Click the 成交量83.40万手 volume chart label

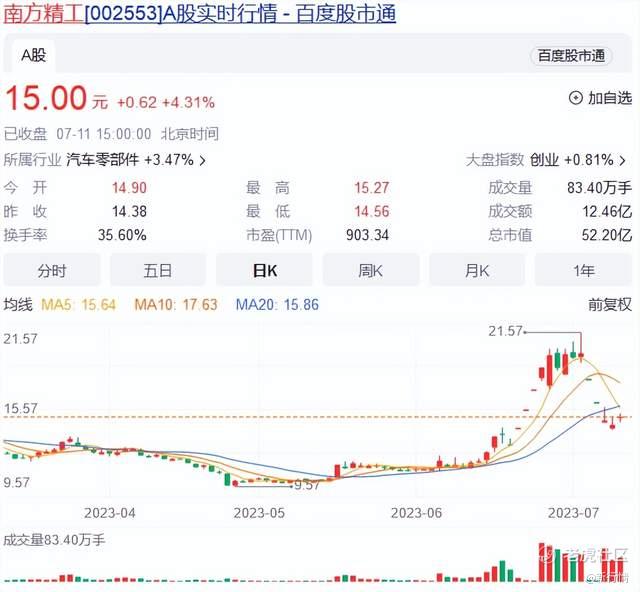click(54, 540)
